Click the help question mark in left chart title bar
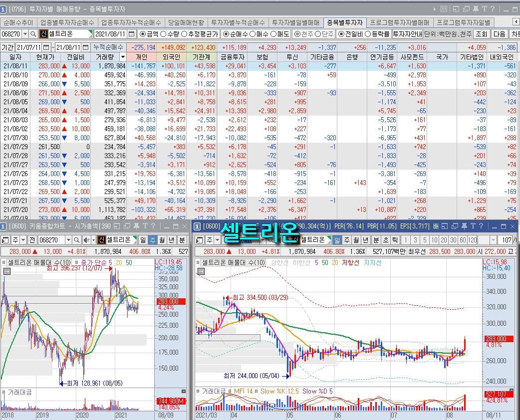Viewport: 520px width, 420px height. [x=153, y=226]
